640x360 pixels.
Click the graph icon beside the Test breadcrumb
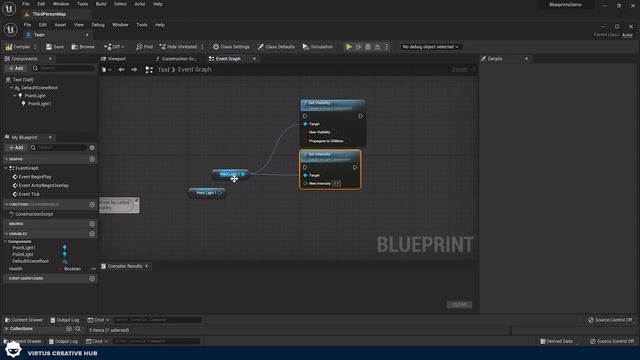click(x=149, y=70)
